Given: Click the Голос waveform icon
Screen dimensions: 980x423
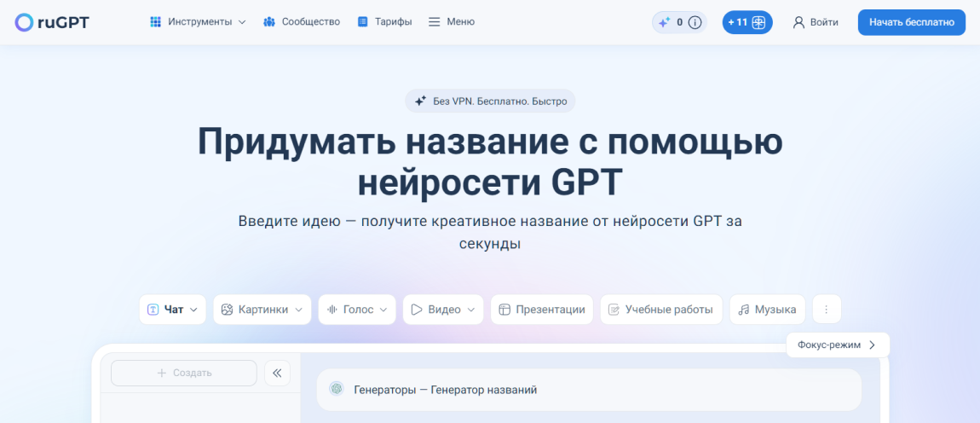Looking at the screenshot, I should tap(332, 310).
